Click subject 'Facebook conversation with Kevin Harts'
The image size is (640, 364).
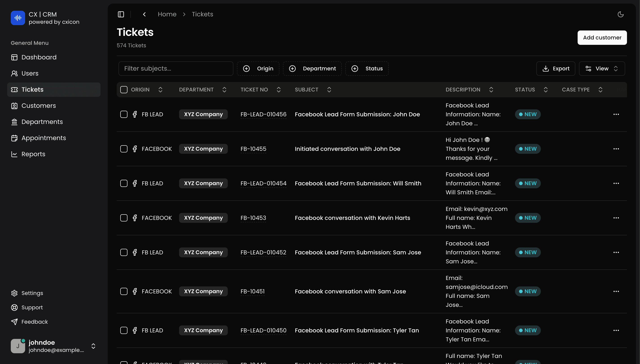(352, 218)
